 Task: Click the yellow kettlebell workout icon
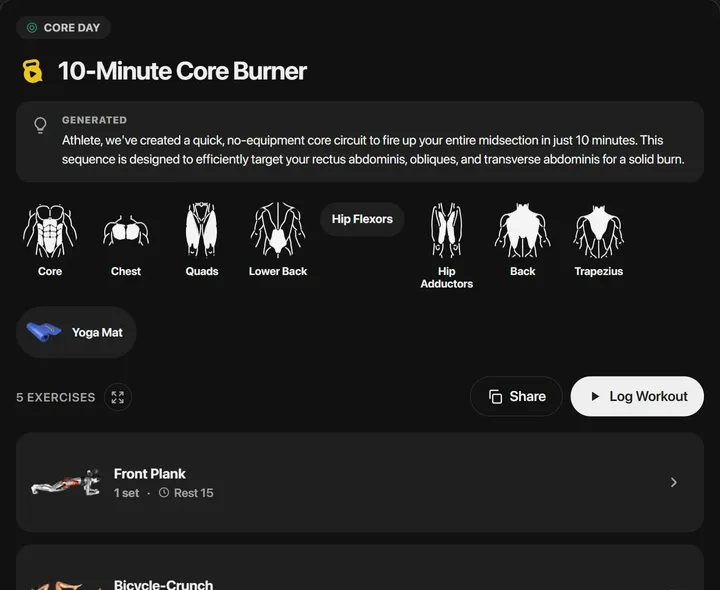(33, 71)
